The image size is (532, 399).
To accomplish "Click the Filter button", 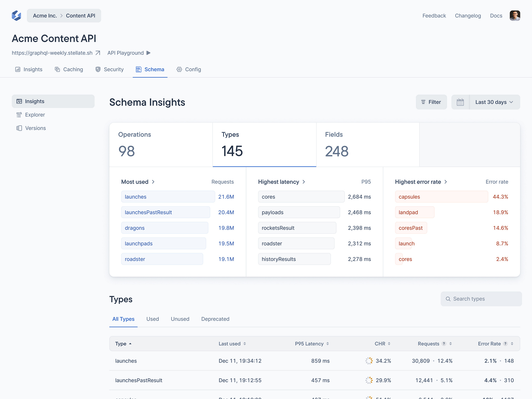I will pos(431,102).
